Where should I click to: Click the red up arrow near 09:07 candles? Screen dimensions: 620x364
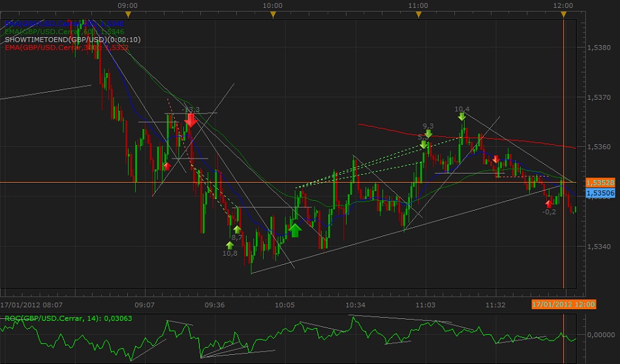[x=166, y=166]
